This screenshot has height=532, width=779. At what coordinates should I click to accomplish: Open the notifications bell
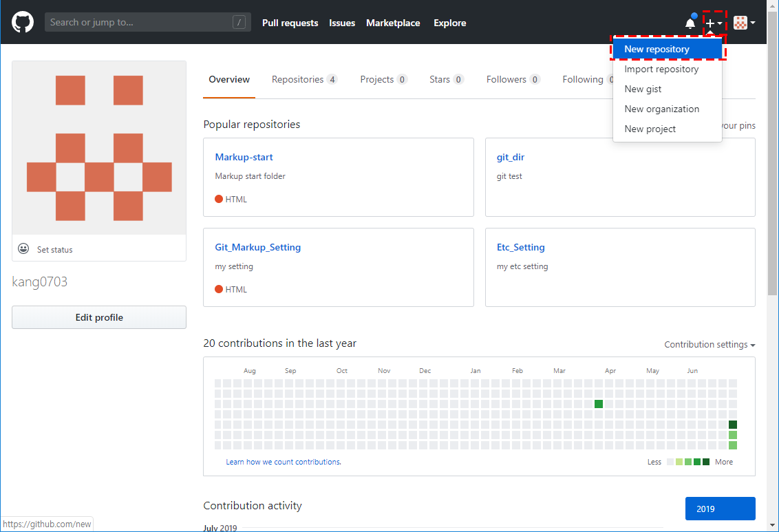690,23
